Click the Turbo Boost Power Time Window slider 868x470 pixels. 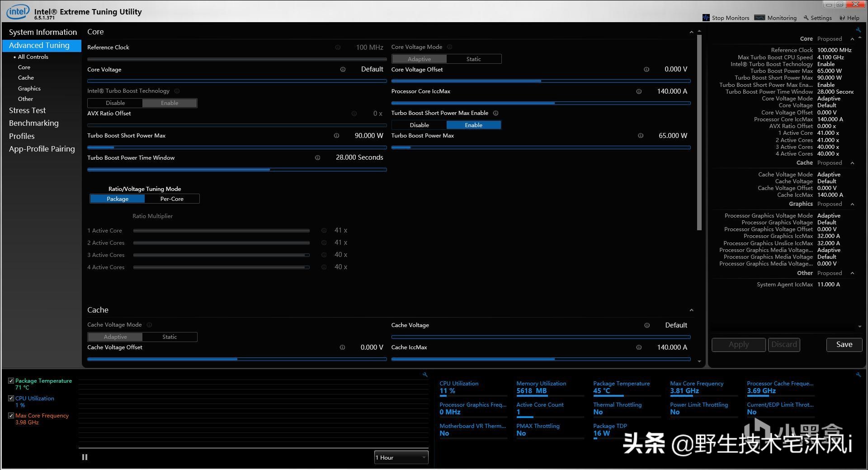237,170
